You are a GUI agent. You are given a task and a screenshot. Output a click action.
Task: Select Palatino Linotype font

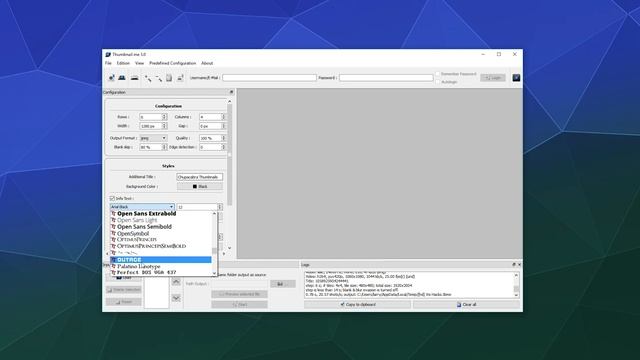pos(161,266)
